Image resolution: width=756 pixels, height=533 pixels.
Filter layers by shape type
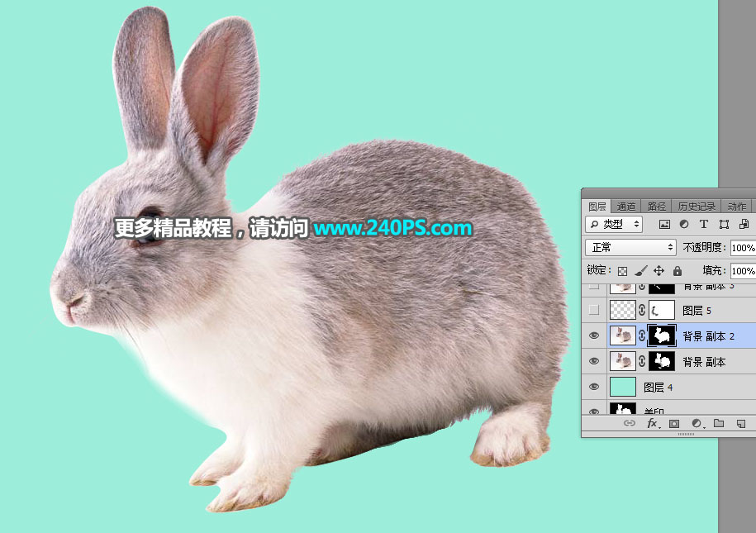724,224
